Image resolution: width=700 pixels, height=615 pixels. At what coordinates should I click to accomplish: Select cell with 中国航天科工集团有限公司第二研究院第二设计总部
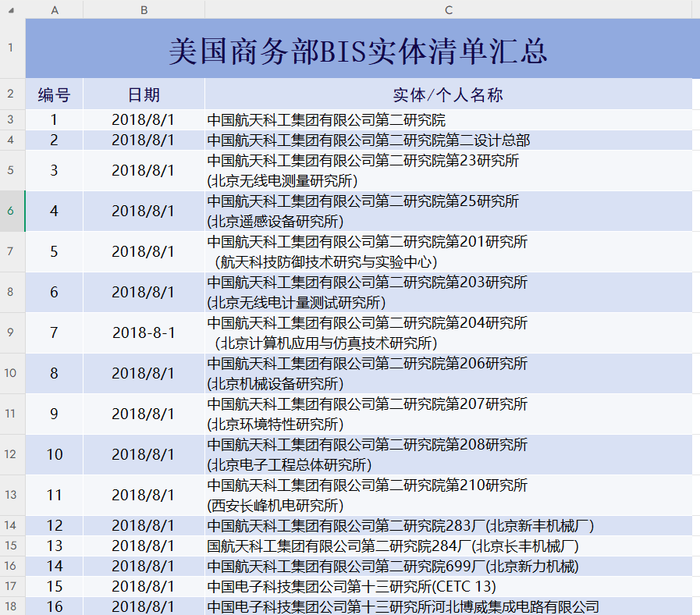coord(449,140)
